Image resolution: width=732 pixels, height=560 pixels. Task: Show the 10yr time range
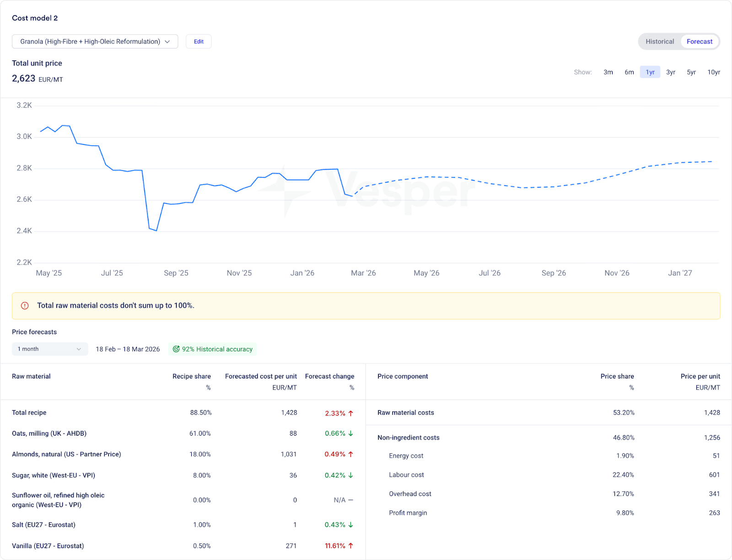[713, 72]
